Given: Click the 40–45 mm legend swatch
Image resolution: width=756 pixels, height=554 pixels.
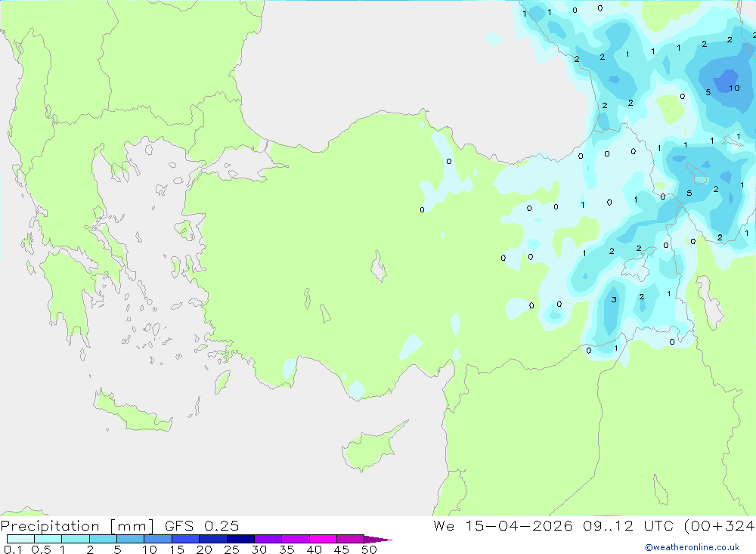Looking at the screenshot, I should pyautogui.click(x=323, y=539).
